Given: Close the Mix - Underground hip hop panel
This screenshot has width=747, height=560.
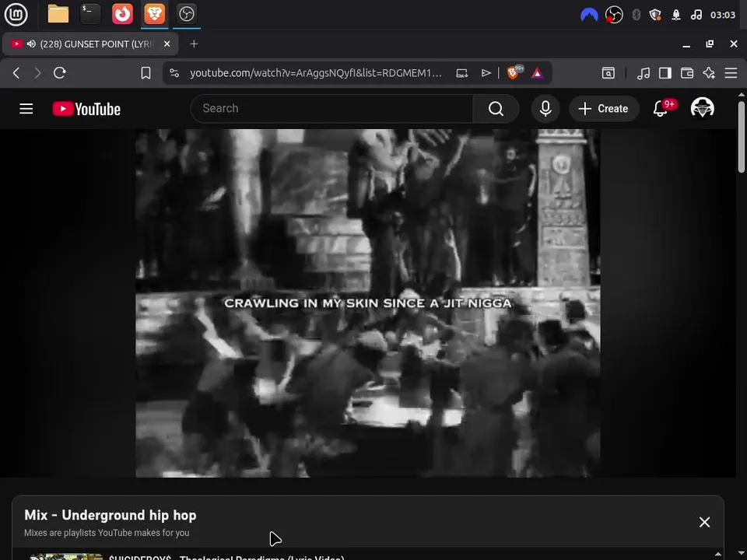Looking at the screenshot, I should (704, 522).
